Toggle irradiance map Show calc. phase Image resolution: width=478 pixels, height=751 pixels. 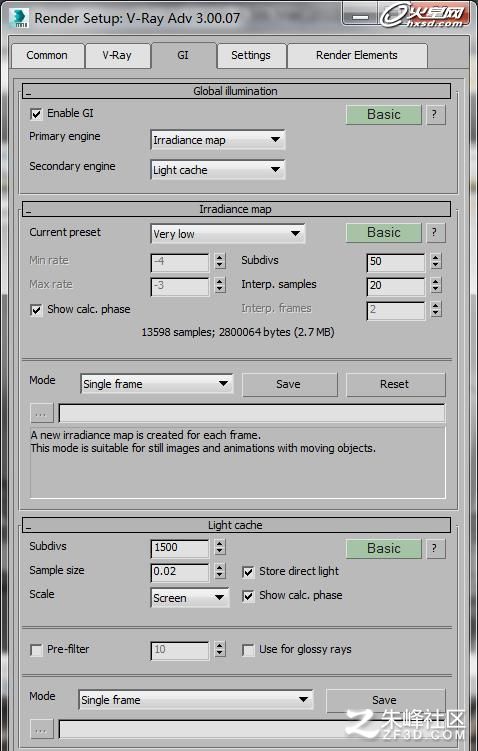click(36, 310)
